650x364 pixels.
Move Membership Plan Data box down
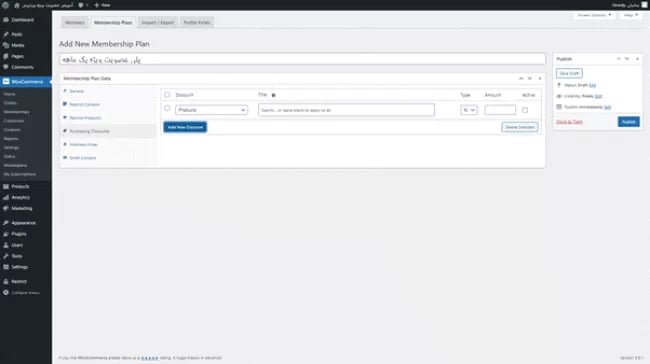tap(530, 78)
